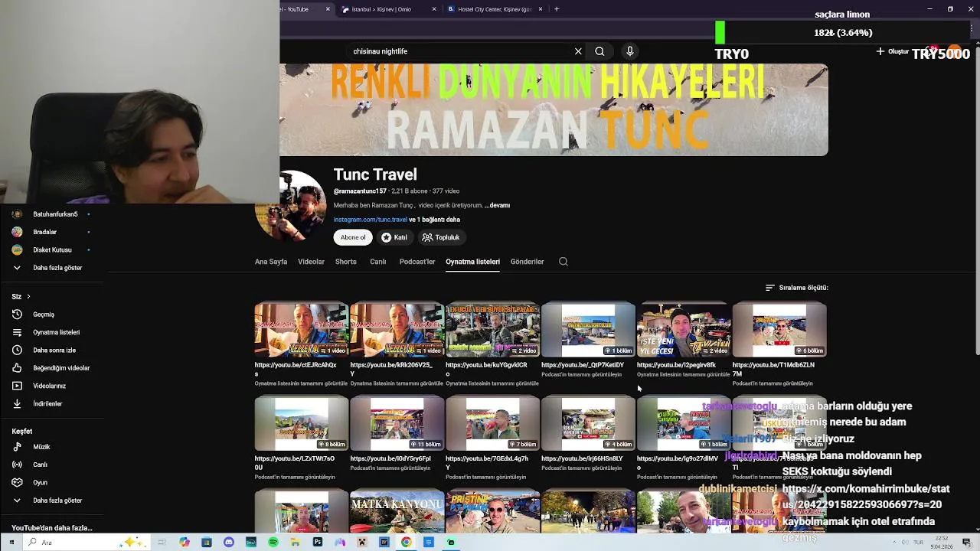Open Tunc Travel channel avatar
Screen dimensions: 980x551
point(291,207)
